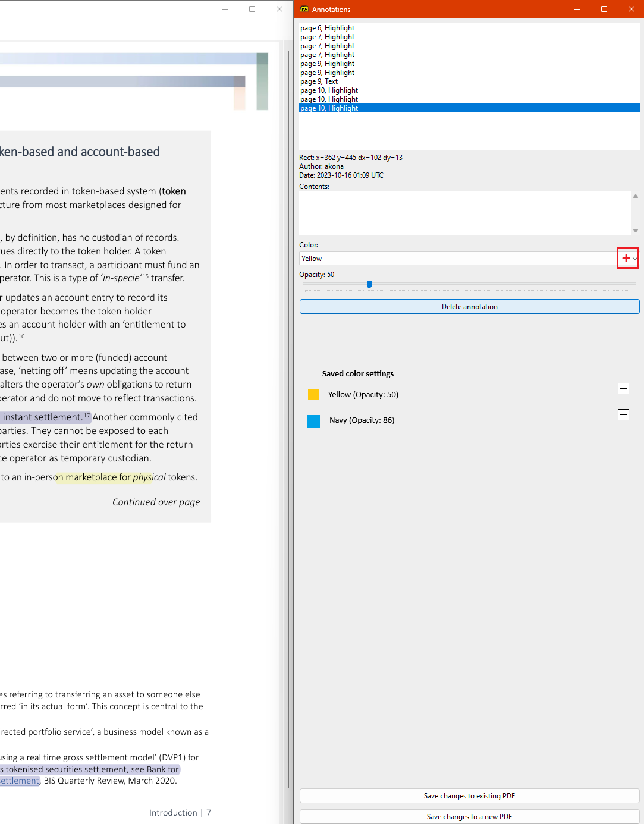Select the first page 7 Highlight entry
This screenshot has height=824, width=644.
pyautogui.click(x=328, y=37)
